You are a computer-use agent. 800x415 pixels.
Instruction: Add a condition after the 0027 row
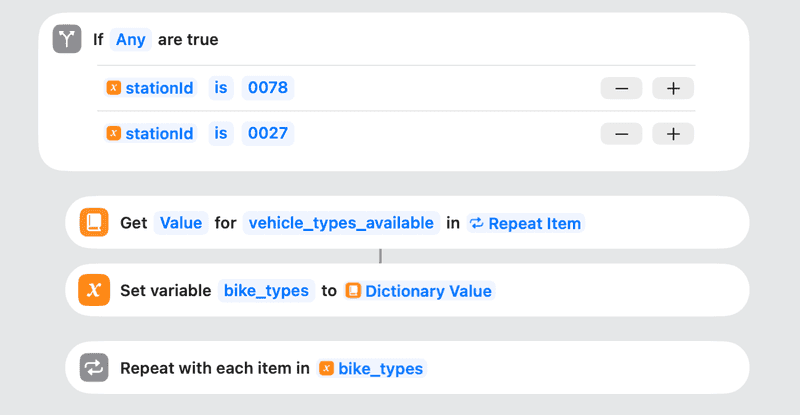coord(673,133)
